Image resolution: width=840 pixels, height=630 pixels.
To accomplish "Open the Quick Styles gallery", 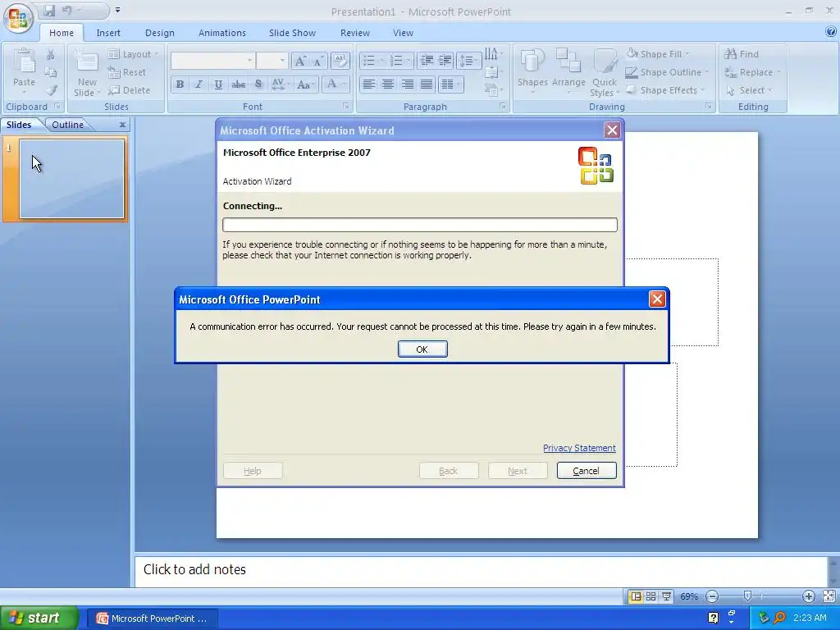I will pos(605,73).
